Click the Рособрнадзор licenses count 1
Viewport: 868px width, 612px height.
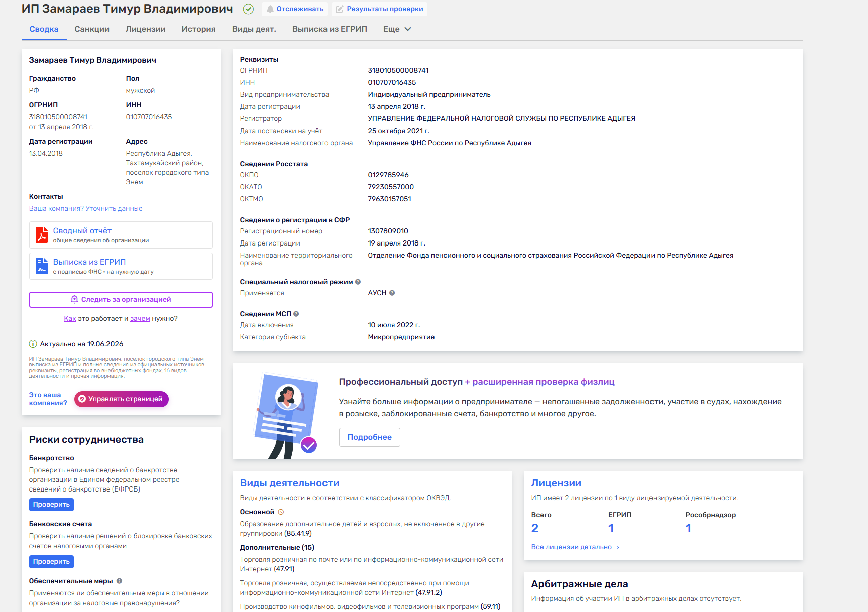click(689, 528)
